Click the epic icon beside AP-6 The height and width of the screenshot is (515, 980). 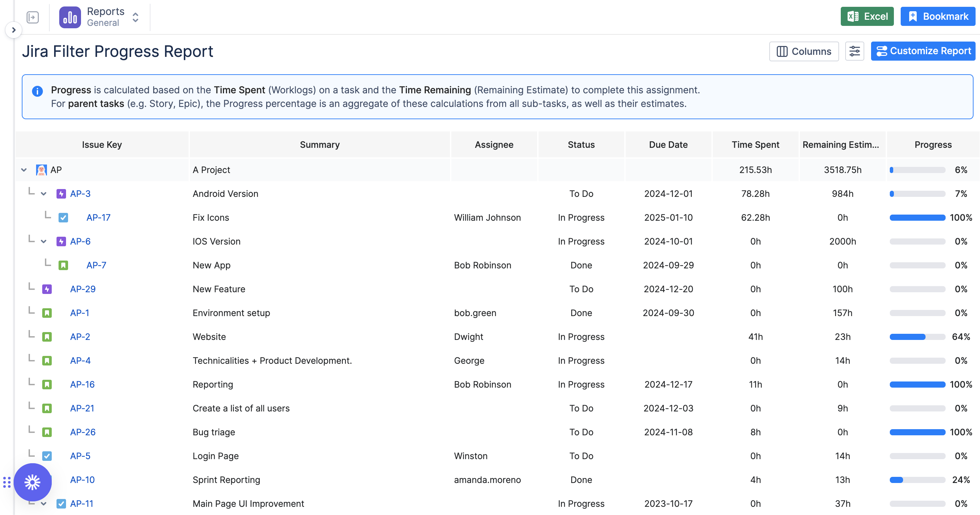[61, 241]
